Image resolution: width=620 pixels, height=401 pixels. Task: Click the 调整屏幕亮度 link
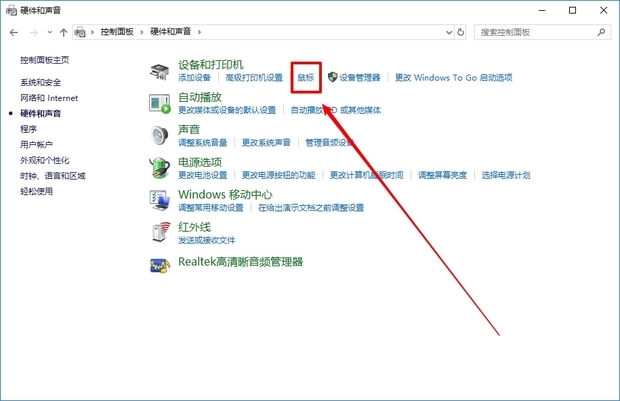pyautogui.click(x=442, y=175)
